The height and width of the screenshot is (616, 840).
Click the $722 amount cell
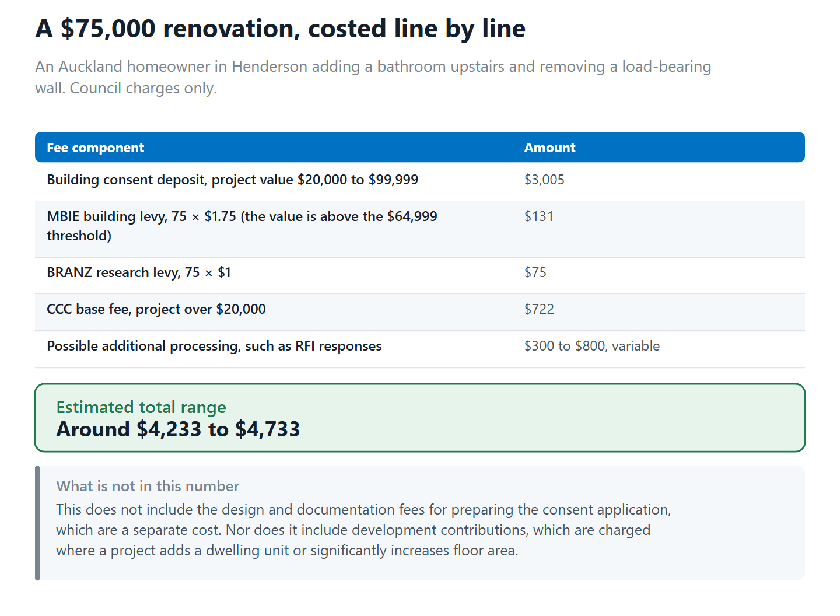(x=539, y=309)
